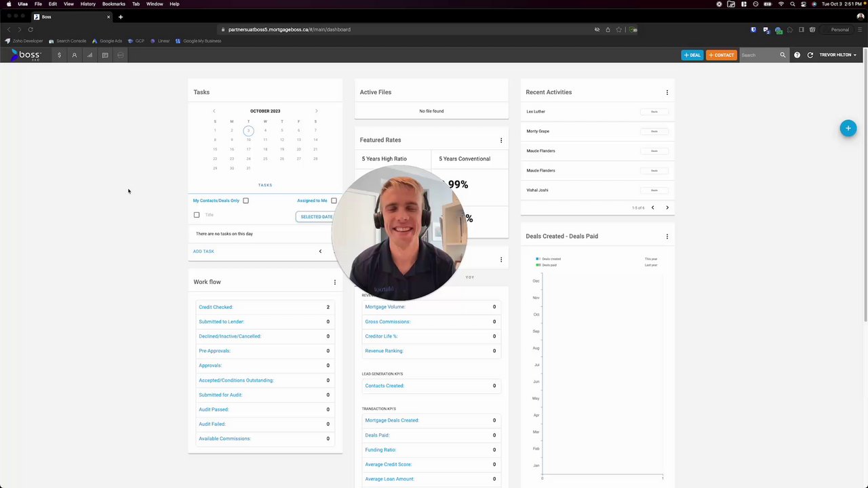Screen dimensions: 868x488
Task: Click the Deals created chart legend entry
Action: tap(549, 259)
